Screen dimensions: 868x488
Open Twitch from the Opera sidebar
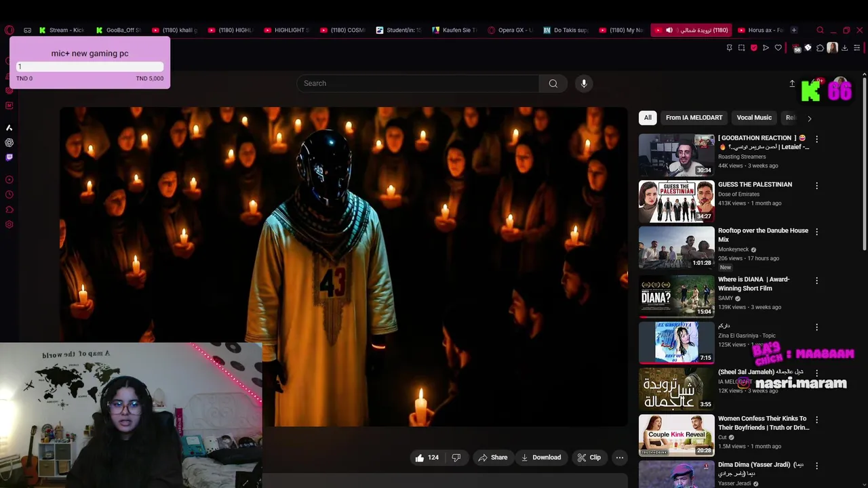(9, 157)
